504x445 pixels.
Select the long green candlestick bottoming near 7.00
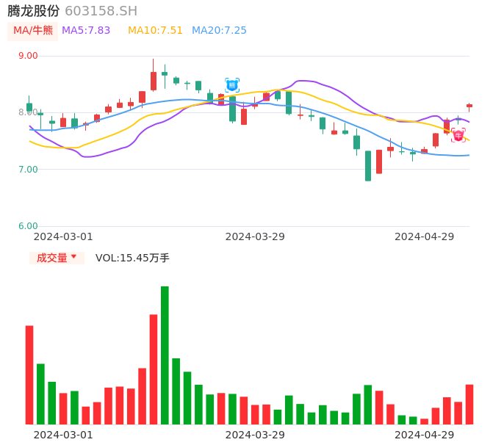tap(368, 166)
